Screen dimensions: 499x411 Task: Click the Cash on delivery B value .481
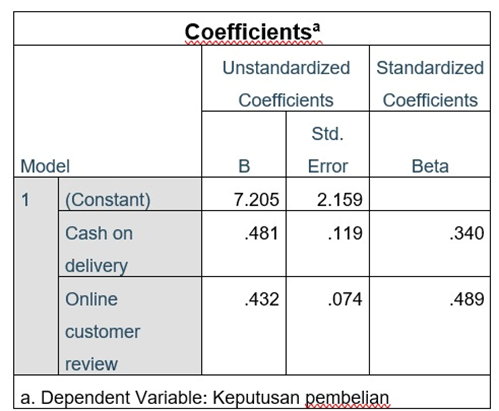click(x=261, y=233)
